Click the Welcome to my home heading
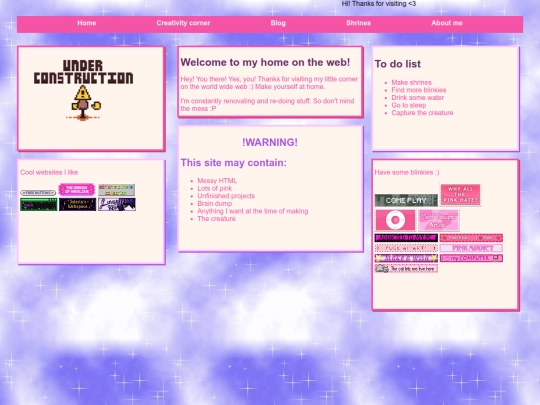The width and height of the screenshot is (540, 405). pos(265,62)
